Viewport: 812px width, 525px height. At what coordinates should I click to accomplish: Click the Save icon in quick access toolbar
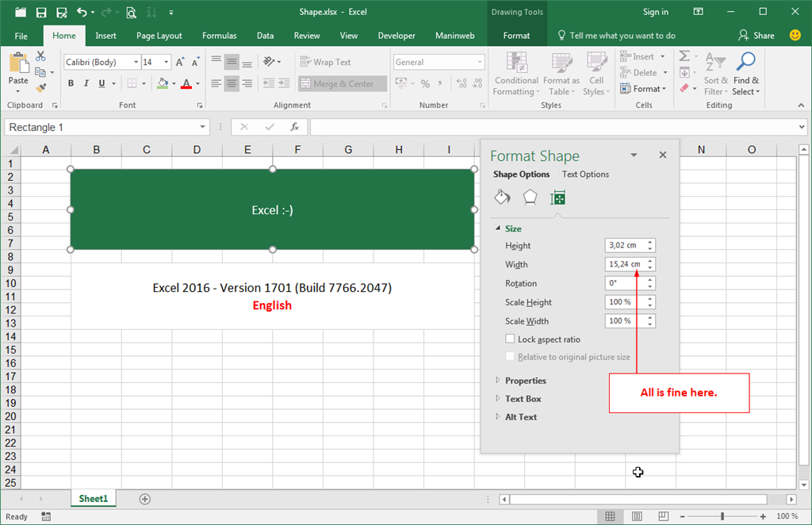41,13
